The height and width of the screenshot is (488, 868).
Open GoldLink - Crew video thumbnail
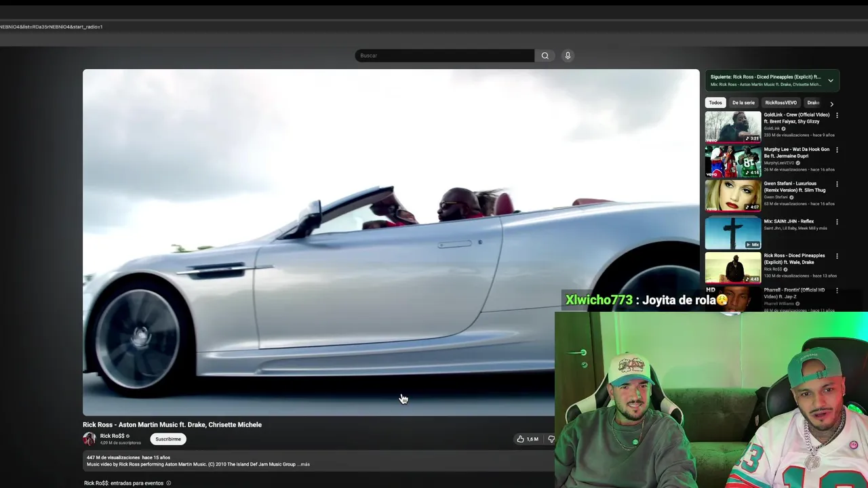coord(733,127)
